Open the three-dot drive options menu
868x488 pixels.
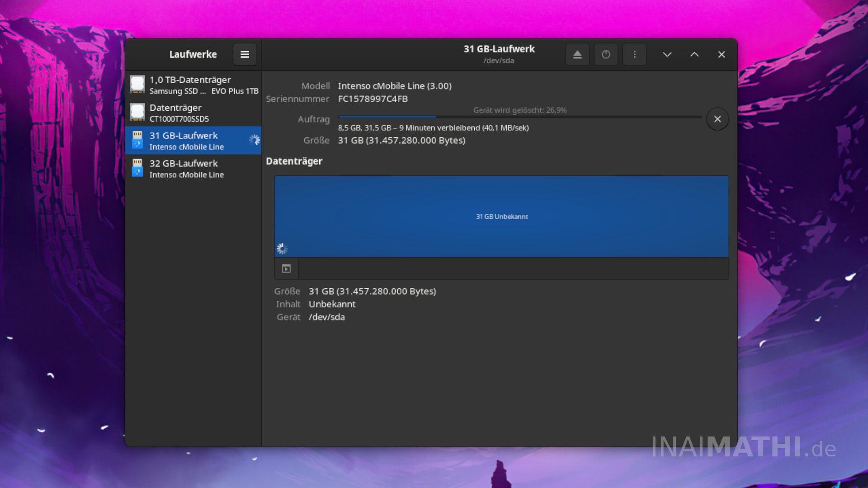coord(634,54)
